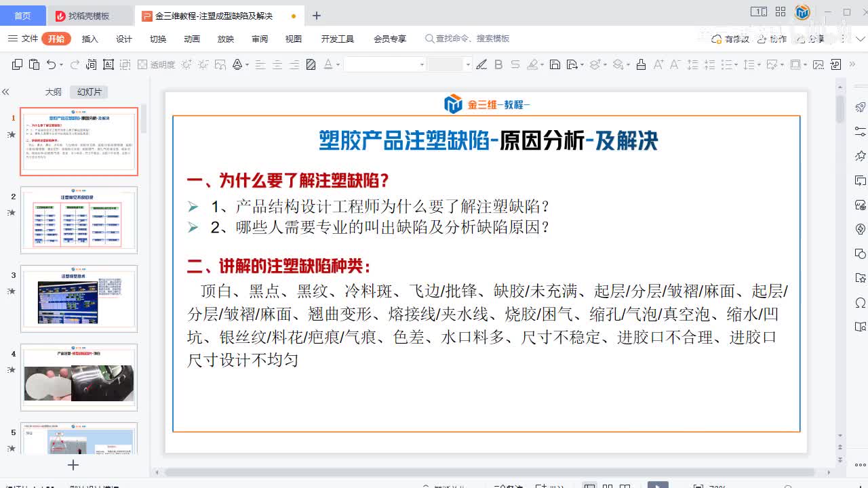Expand the font color dropdown arrow
868x488 pixels.
(x=338, y=64)
